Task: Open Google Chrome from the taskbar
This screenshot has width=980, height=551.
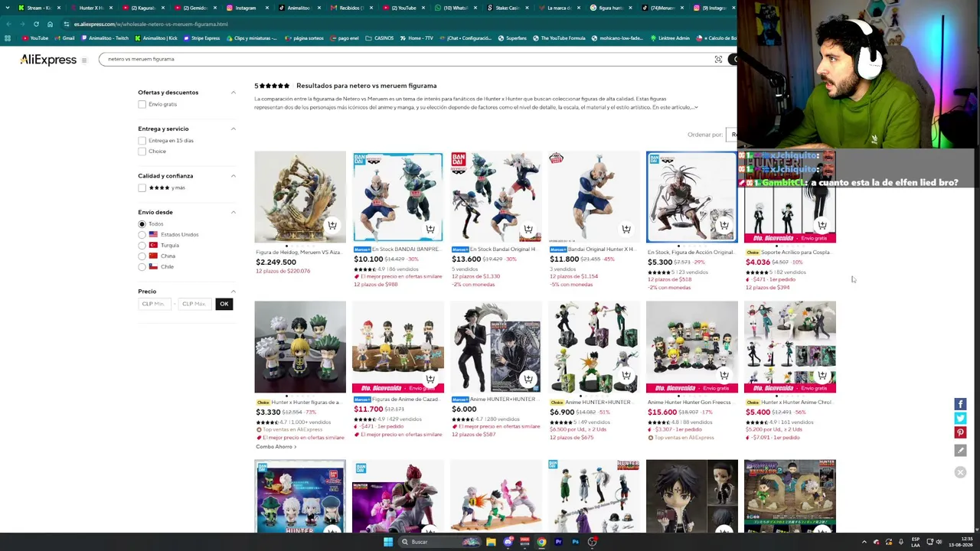Action: tap(541, 542)
